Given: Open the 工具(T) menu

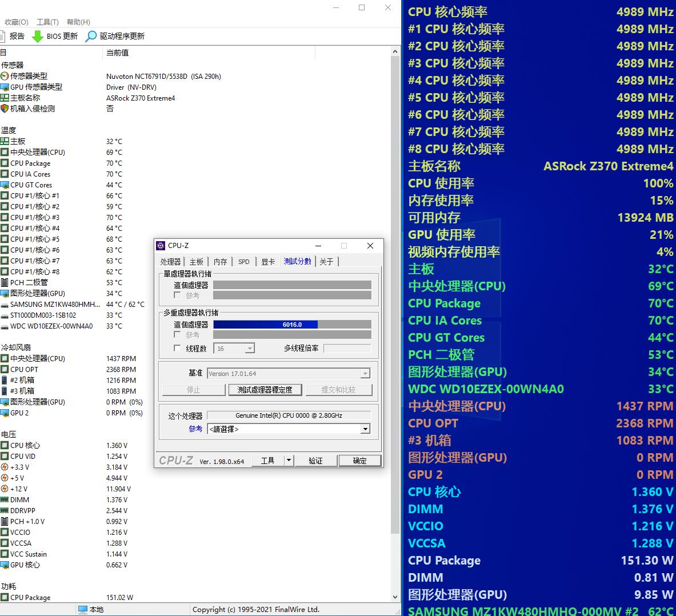Looking at the screenshot, I should coord(46,22).
